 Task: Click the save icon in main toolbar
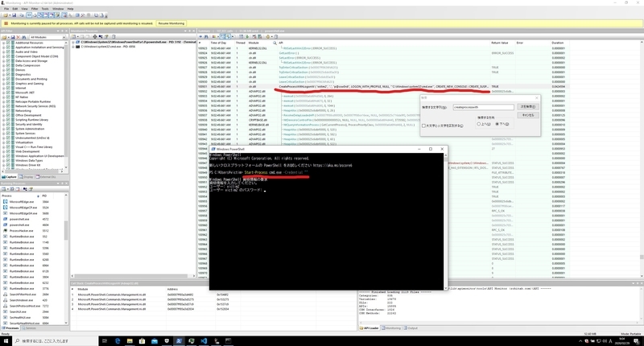(14, 15)
